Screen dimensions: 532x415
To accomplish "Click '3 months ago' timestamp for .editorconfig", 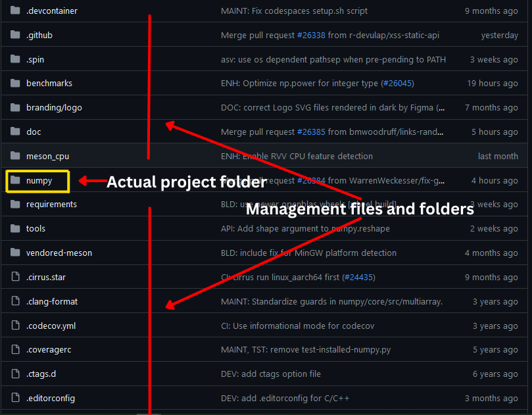I will pos(491,399).
